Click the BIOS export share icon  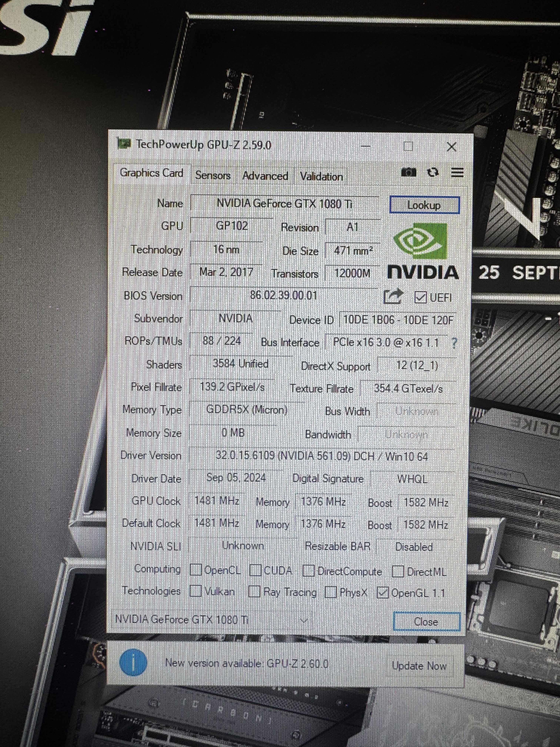(x=393, y=296)
